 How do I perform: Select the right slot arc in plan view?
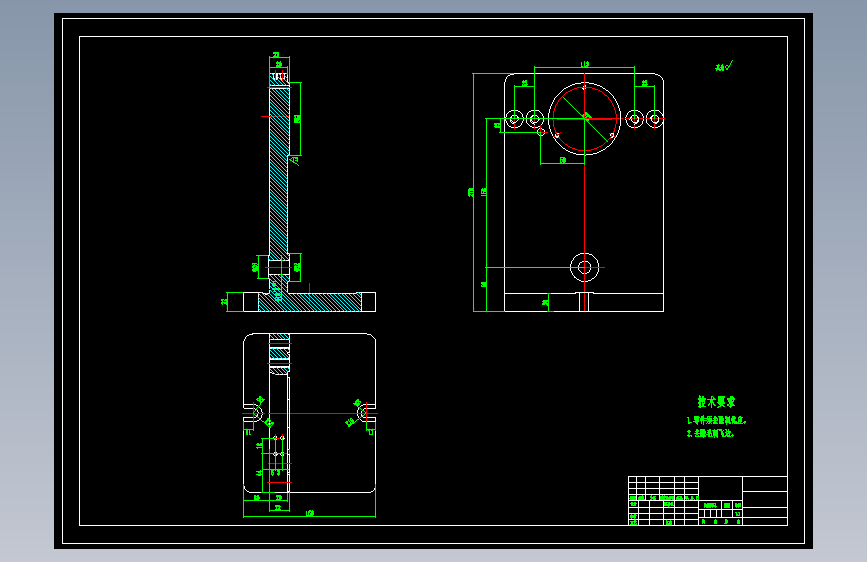pyautogui.click(x=362, y=413)
